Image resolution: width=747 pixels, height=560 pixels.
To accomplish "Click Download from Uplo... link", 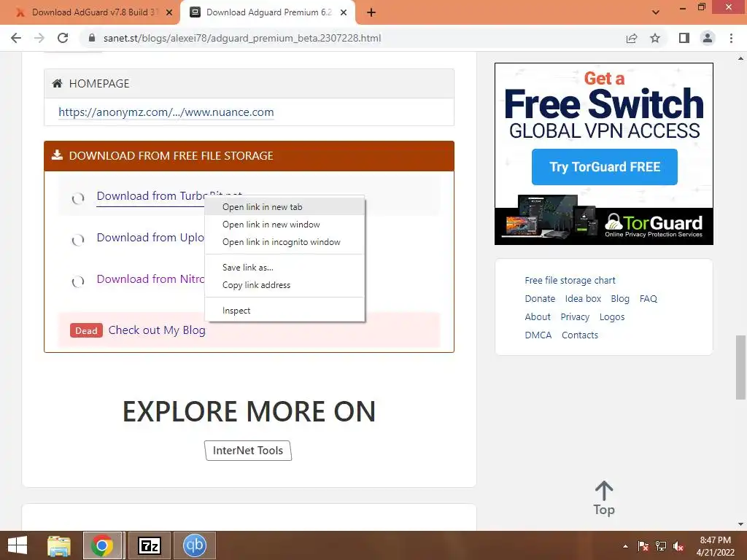I will (x=150, y=237).
